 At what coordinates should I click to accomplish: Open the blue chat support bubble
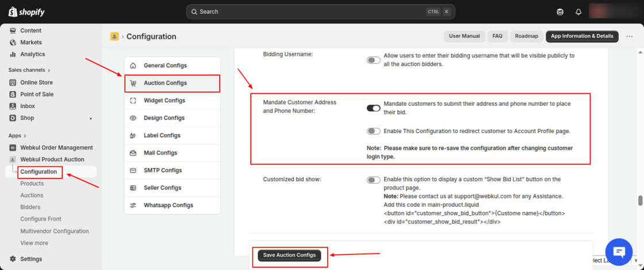click(619, 252)
